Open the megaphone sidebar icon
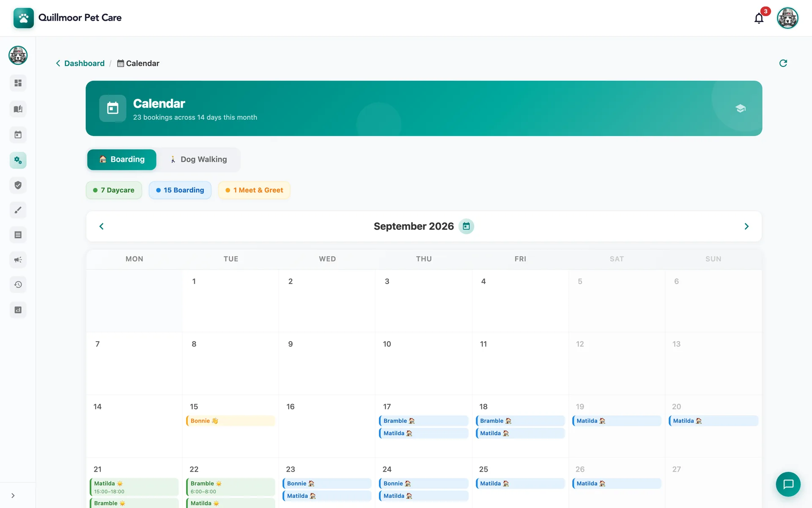Viewport: 812px width, 508px height. tap(18, 260)
